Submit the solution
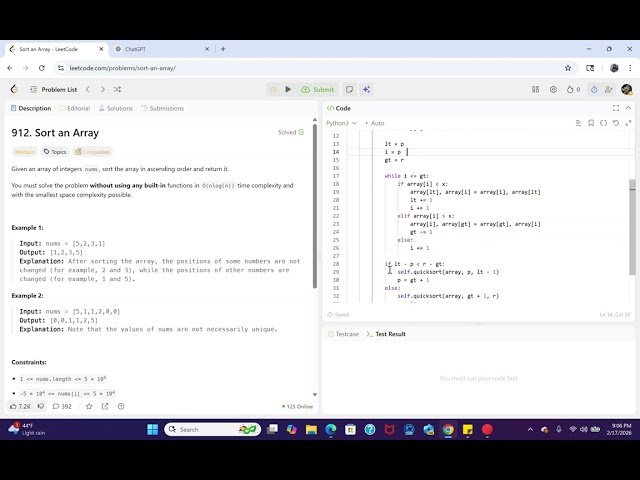Viewport: 640px width, 480px height. pos(318,89)
